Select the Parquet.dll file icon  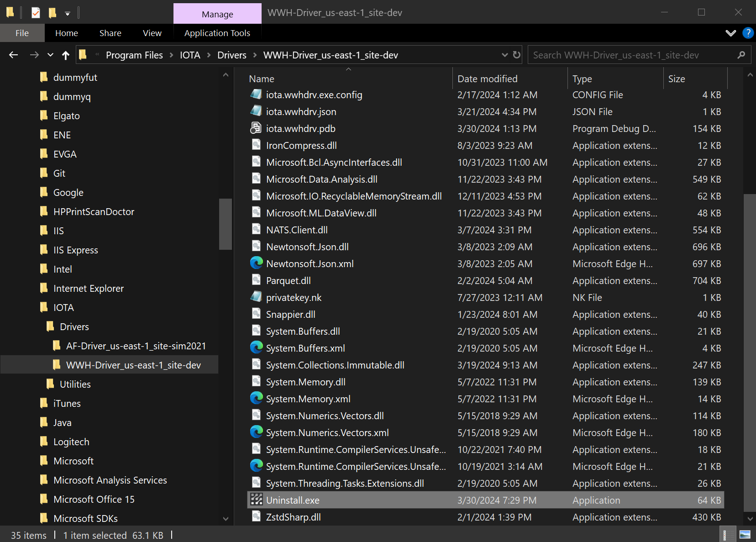(x=256, y=280)
